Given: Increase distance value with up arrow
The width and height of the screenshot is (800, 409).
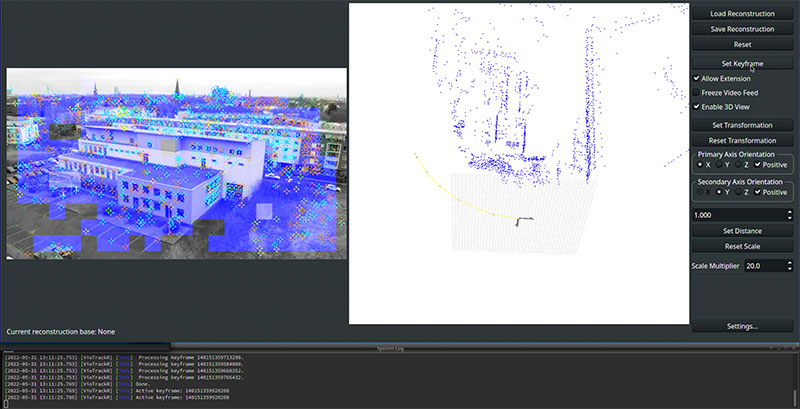Looking at the screenshot, I should 789,212.
